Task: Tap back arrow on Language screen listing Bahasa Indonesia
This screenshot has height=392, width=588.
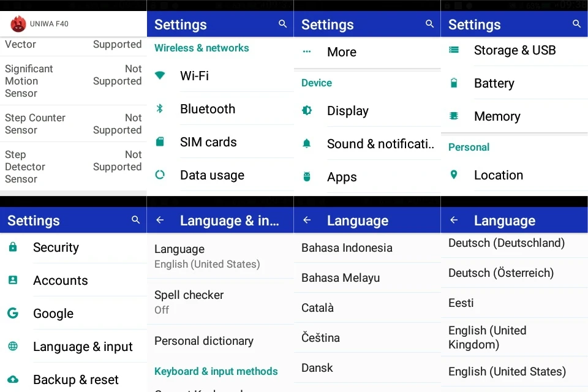Action: (307, 221)
